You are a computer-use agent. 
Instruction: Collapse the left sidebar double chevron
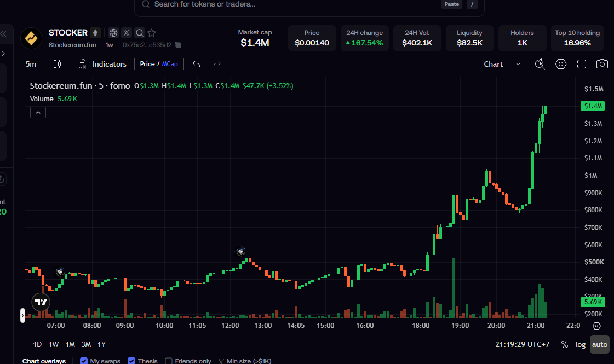click(3, 33)
